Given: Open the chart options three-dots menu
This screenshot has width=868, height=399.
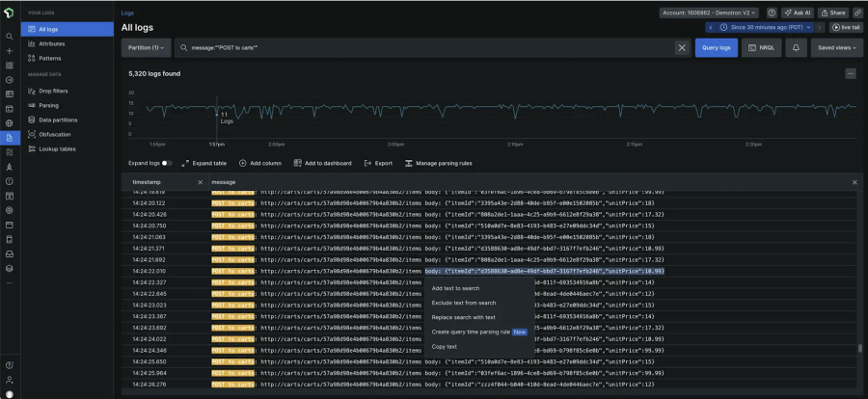Looking at the screenshot, I should coord(851,73).
